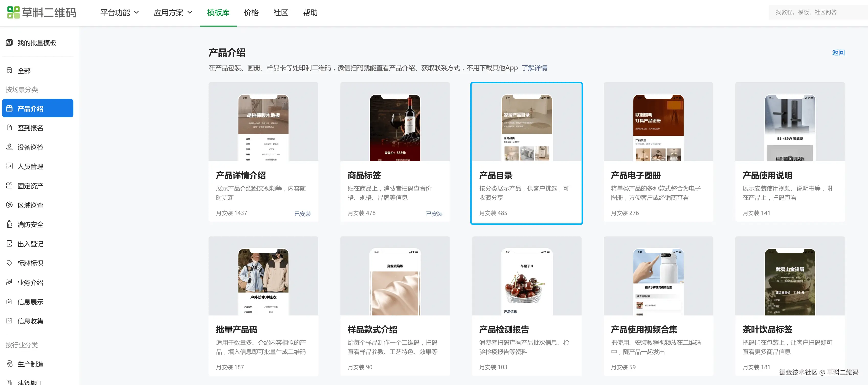Open 人员管理 icon in sidebar
Image resolution: width=868 pixels, height=385 pixels.
(x=9, y=166)
